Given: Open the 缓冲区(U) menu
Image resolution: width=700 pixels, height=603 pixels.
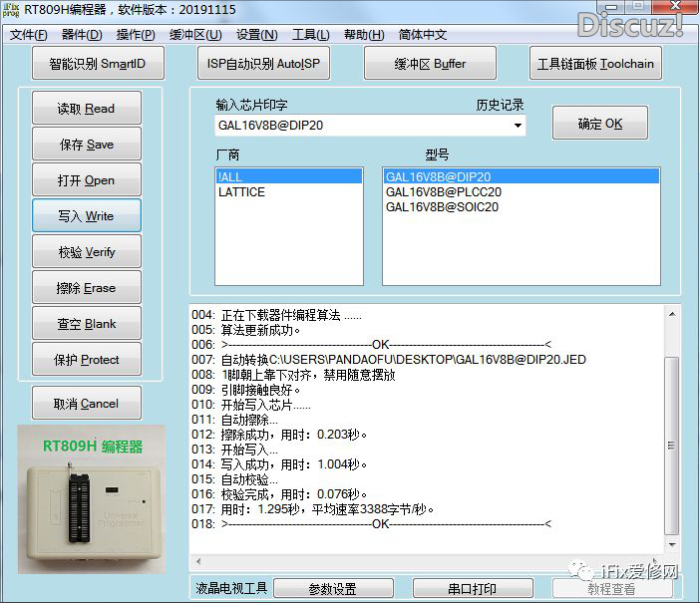Looking at the screenshot, I should tap(195, 34).
